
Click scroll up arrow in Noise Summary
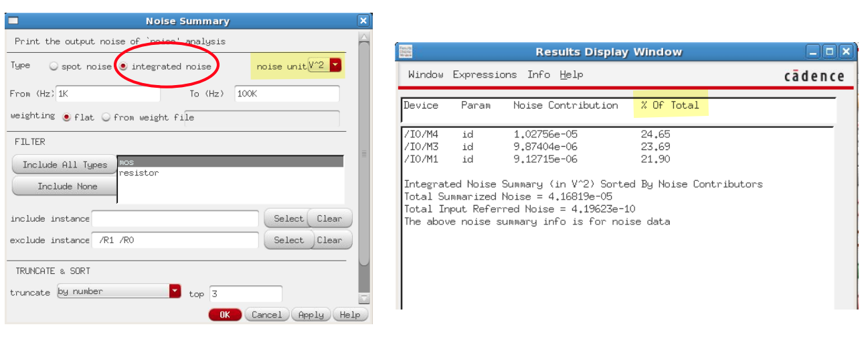[x=364, y=36]
